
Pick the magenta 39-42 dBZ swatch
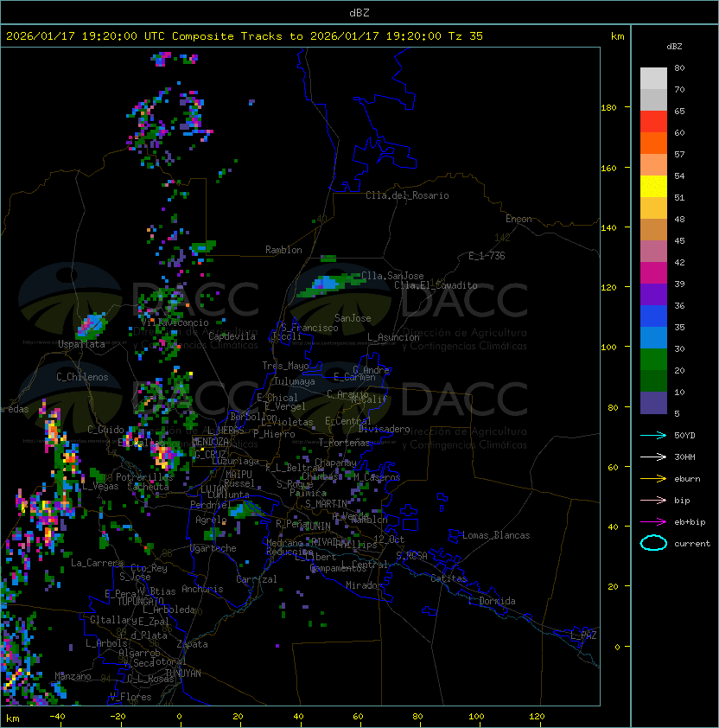[653, 273]
